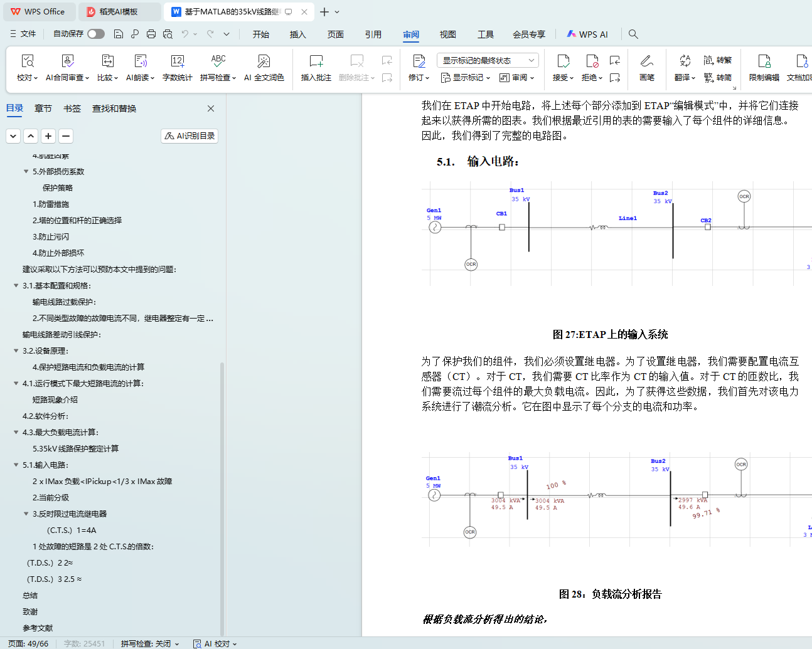The image size is (812, 649).
Task: Collapse the 3.1.基本配置和规格 outline node
Action: coord(16,286)
